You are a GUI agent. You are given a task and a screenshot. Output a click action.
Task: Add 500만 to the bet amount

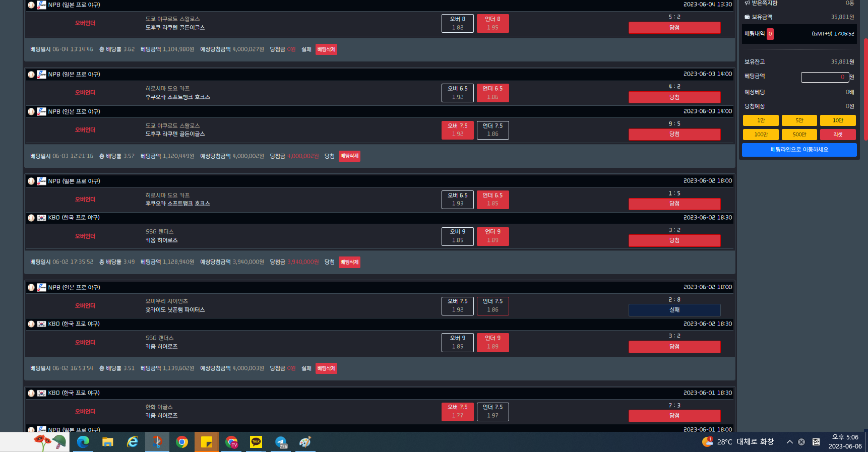coord(799,135)
